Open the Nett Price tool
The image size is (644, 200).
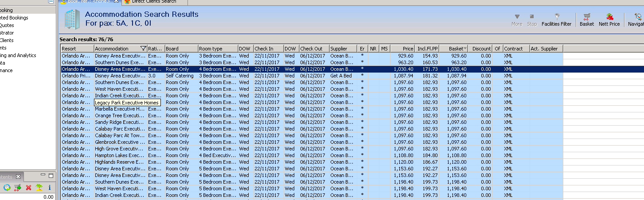pyautogui.click(x=609, y=17)
